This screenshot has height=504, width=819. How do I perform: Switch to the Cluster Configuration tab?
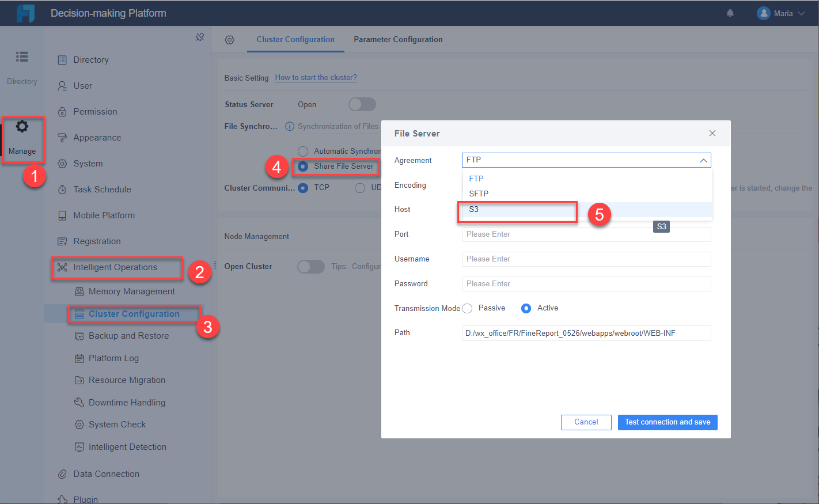pyautogui.click(x=295, y=40)
